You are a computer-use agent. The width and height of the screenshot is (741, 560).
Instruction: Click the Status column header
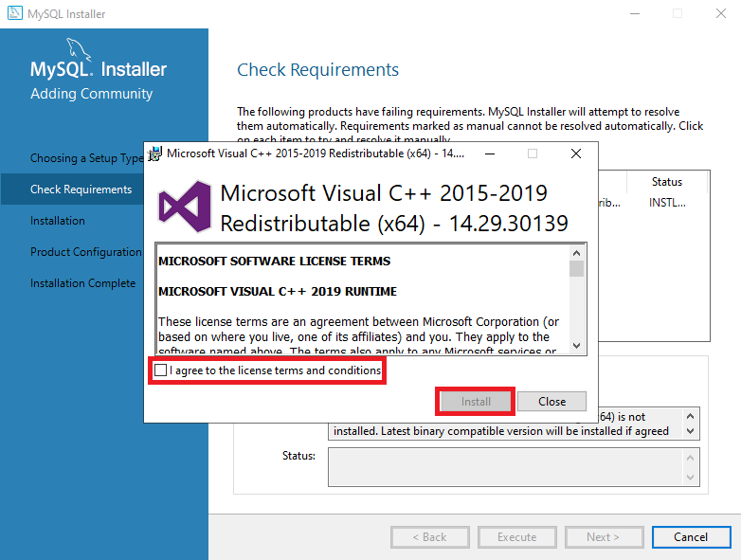666,182
